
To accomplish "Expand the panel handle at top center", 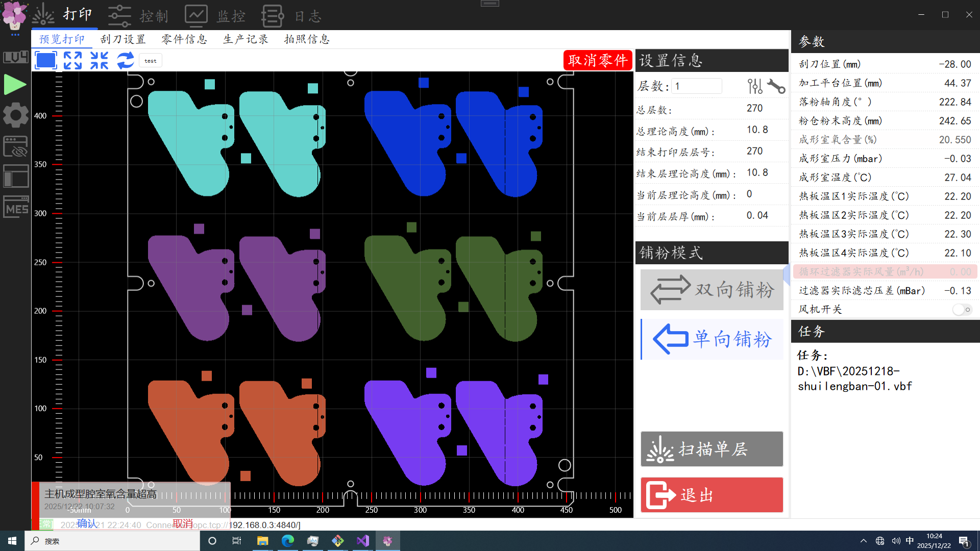I will 489,4.
